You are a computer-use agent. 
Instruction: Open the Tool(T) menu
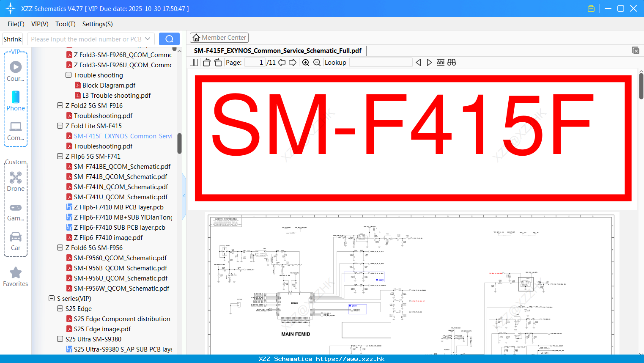pyautogui.click(x=66, y=24)
